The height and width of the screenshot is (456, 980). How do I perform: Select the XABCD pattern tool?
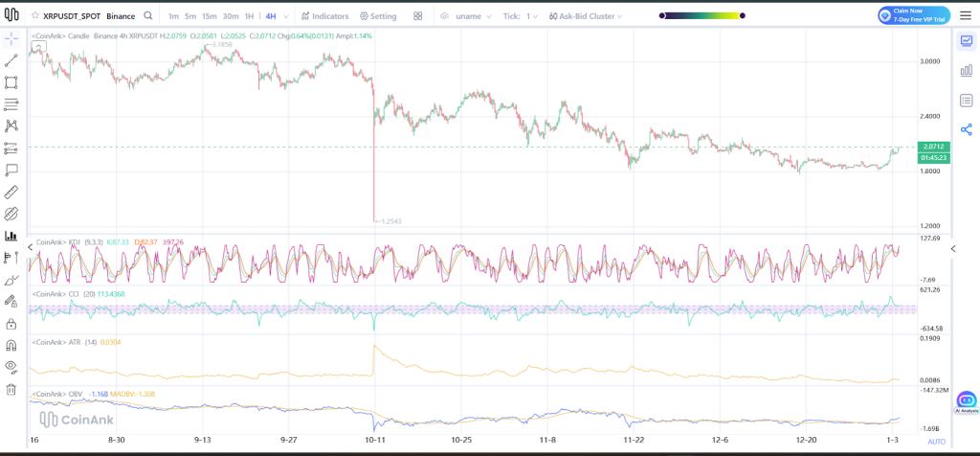pyautogui.click(x=11, y=125)
